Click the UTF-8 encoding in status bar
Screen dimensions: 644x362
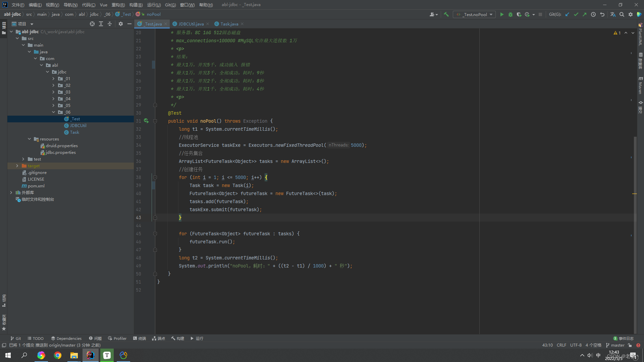576,345
